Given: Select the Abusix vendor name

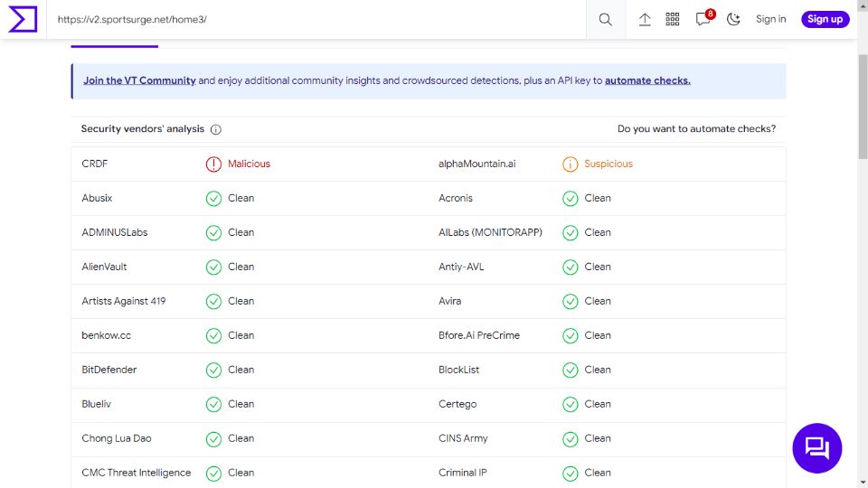Looking at the screenshot, I should pos(97,198).
